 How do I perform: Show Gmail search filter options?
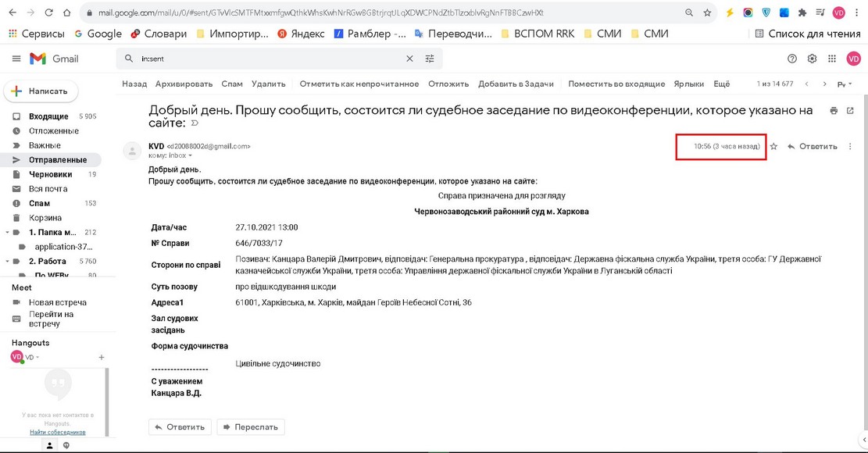coord(430,59)
